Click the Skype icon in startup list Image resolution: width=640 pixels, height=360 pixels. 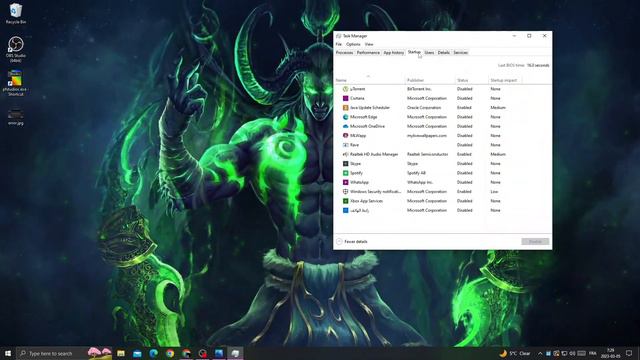click(x=345, y=164)
